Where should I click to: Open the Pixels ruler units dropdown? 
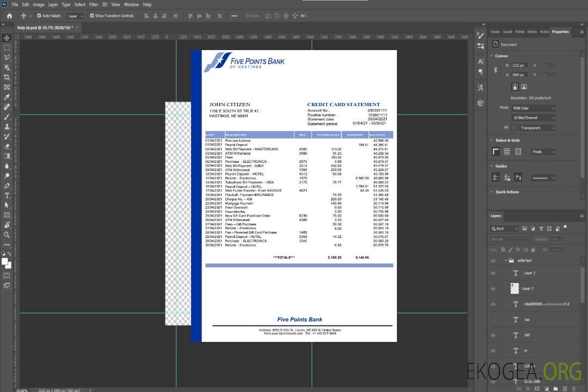(x=543, y=151)
